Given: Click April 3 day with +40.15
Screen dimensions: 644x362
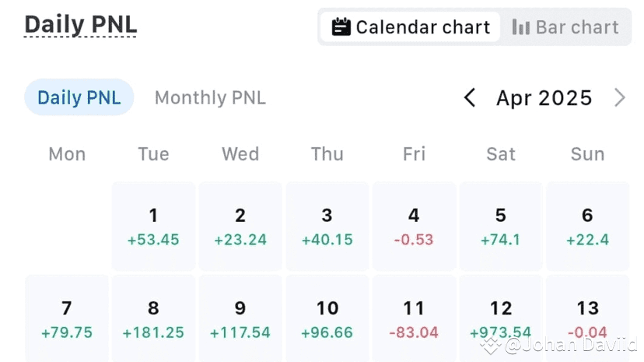Looking at the screenshot, I should (327, 226).
